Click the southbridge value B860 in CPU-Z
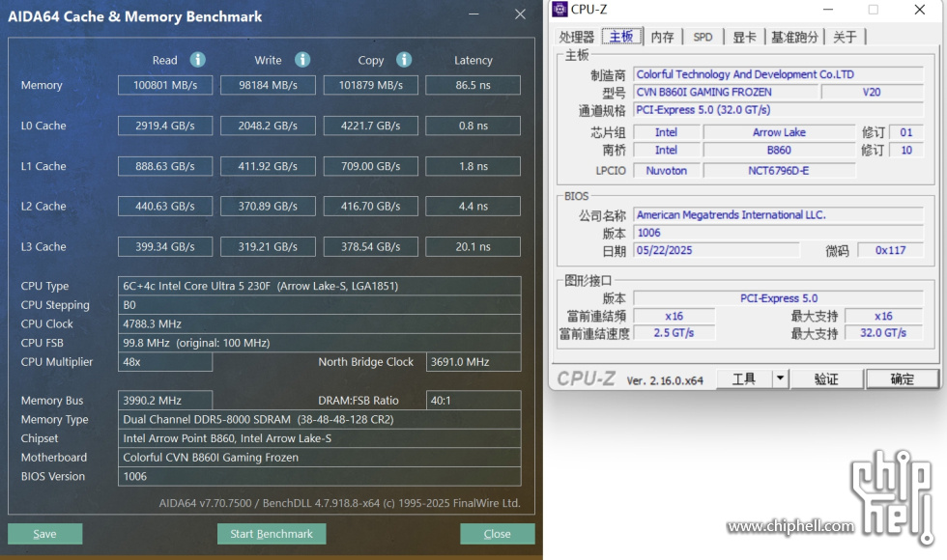Screen dimensions: 947x560 [x=779, y=150]
